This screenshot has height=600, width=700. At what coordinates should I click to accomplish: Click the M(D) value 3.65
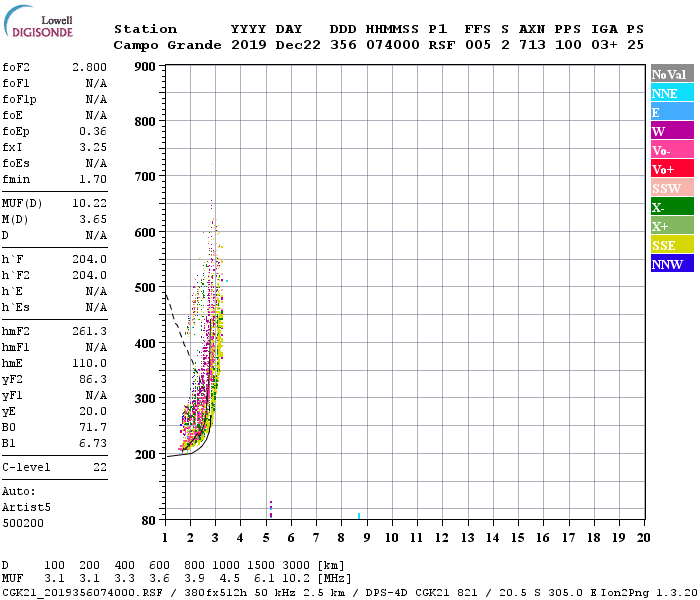click(93, 219)
